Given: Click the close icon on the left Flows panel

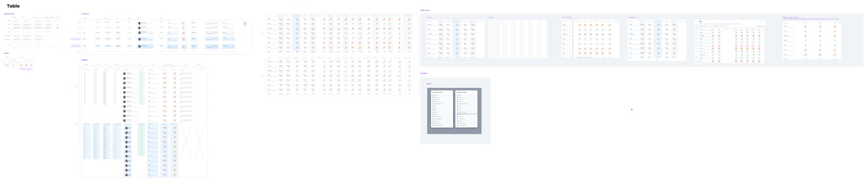Looking at the screenshot, I should [451, 92].
